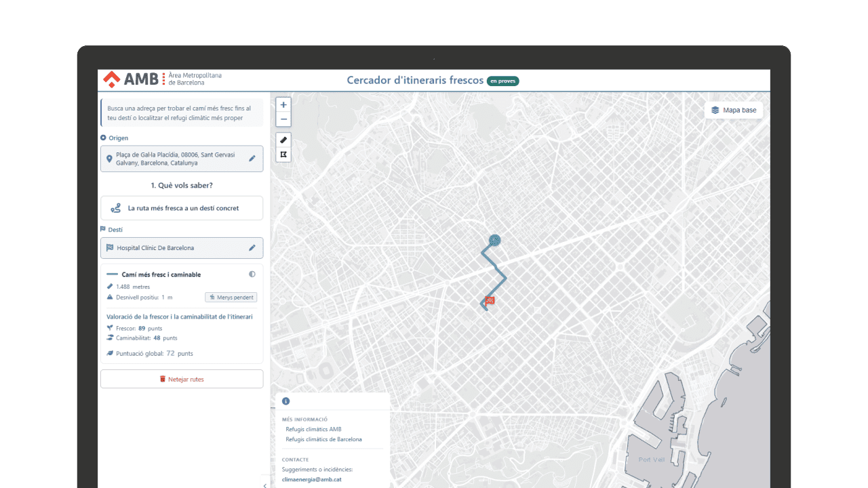Open the info icon panel
The width and height of the screenshot is (868, 488).
point(285,401)
